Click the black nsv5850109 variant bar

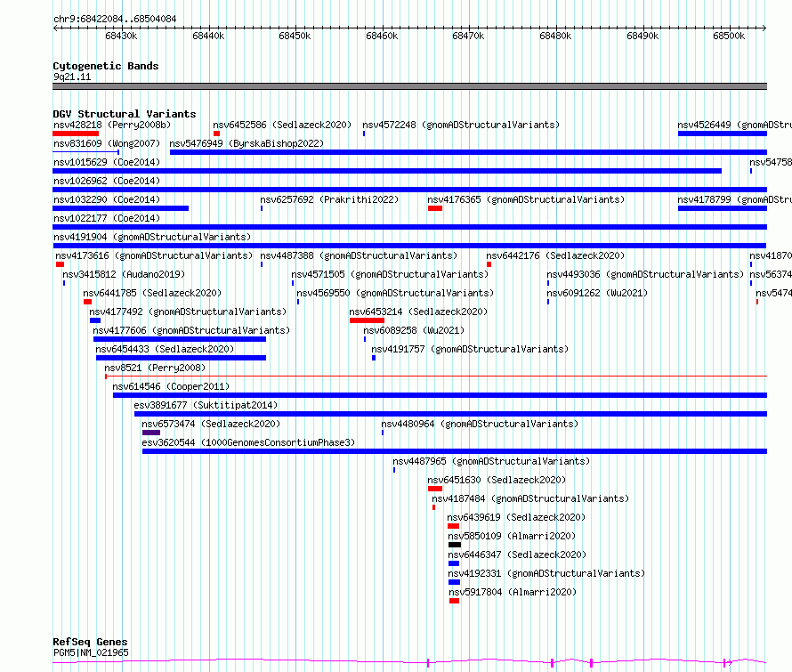[x=455, y=545]
